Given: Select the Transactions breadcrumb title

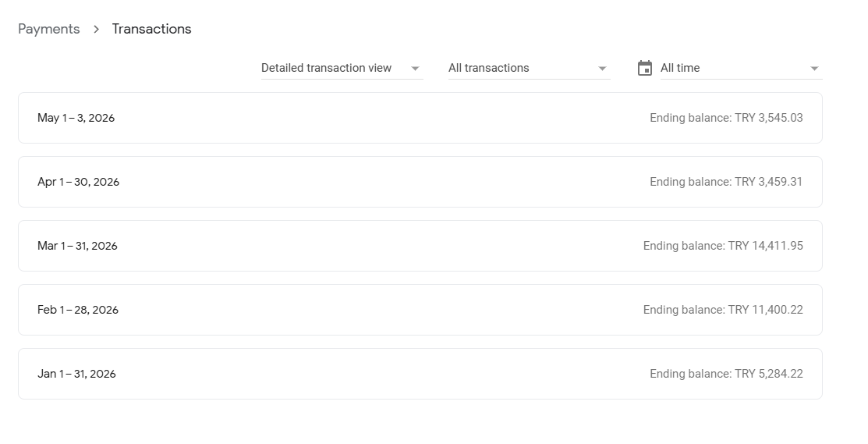Looking at the screenshot, I should click(151, 30).
